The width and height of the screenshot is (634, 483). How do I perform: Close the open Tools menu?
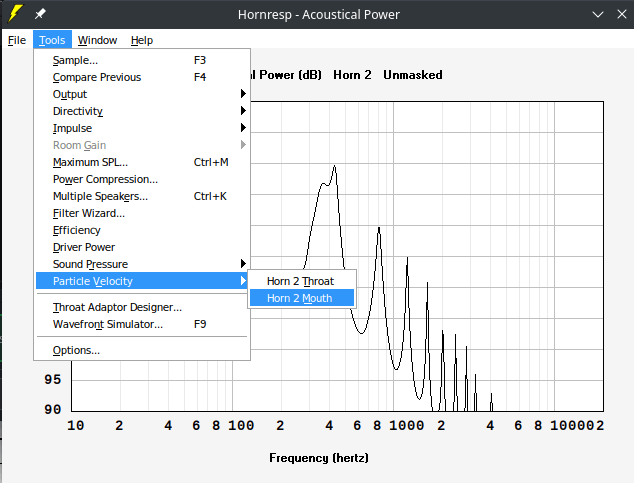[52, 40]
